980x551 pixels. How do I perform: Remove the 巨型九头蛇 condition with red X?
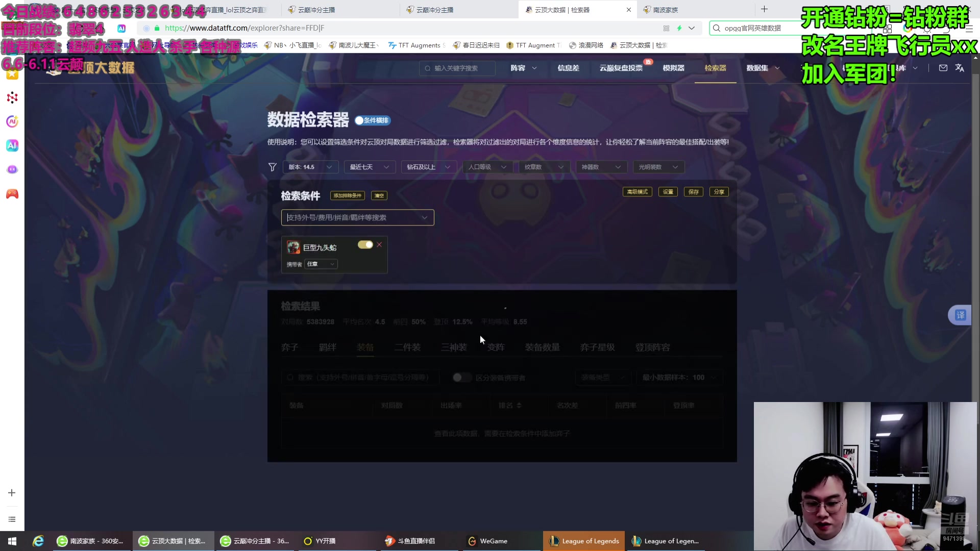pyautogui.click(x=379, y=245)
